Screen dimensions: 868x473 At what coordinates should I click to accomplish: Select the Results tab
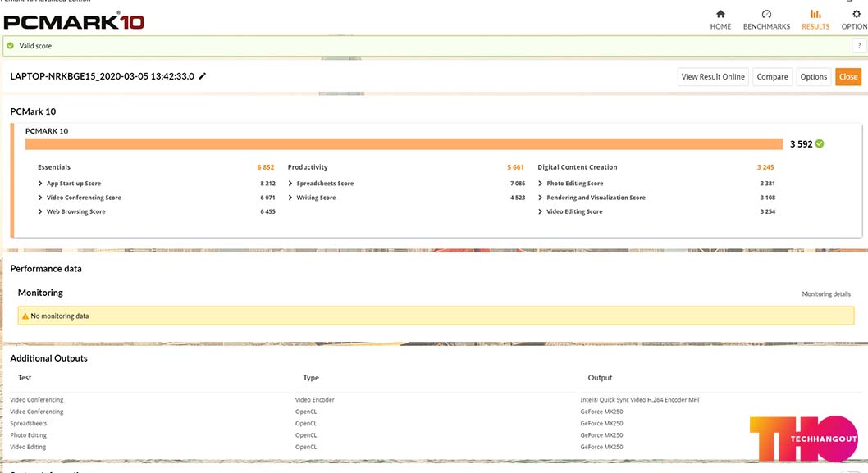tap(815, 20)
